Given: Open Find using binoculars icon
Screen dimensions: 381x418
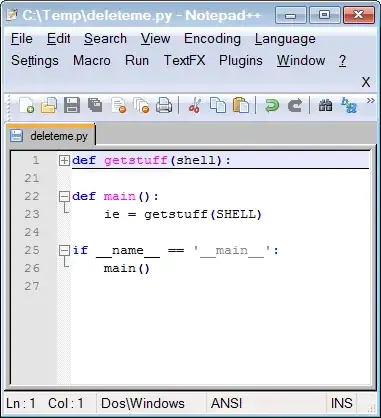Looking at the screenshot, I should pos(325,106).
